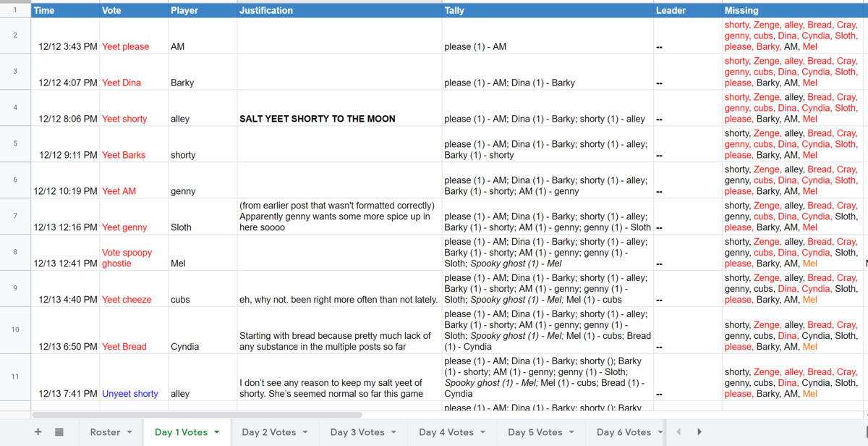Select row 5 via its row number
This screenshot has width=868, height=446.
point(15,144)
